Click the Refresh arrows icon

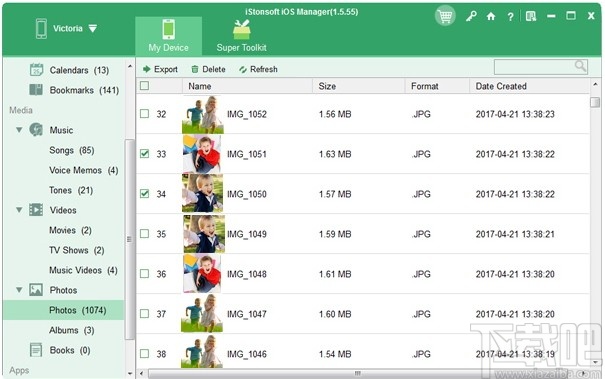tap(243, 69)
